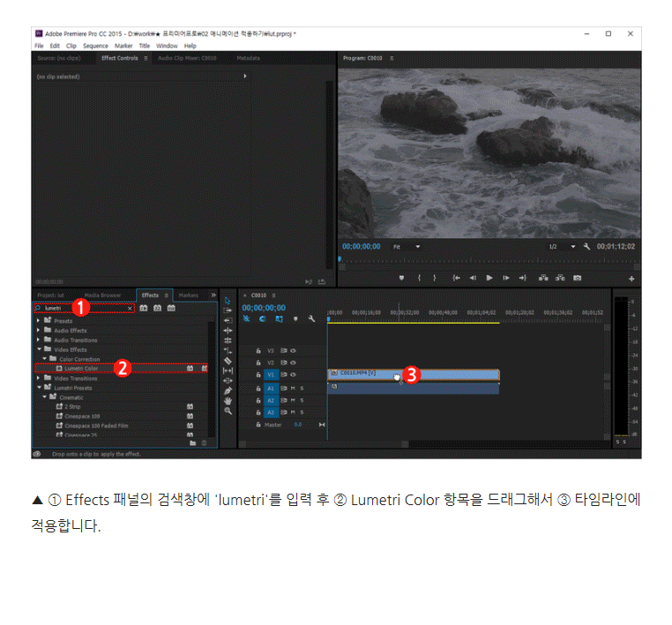The height and width of the screenshot is (625, 672).
Task: Export frame with camera icon
Action: coord(578,278)
